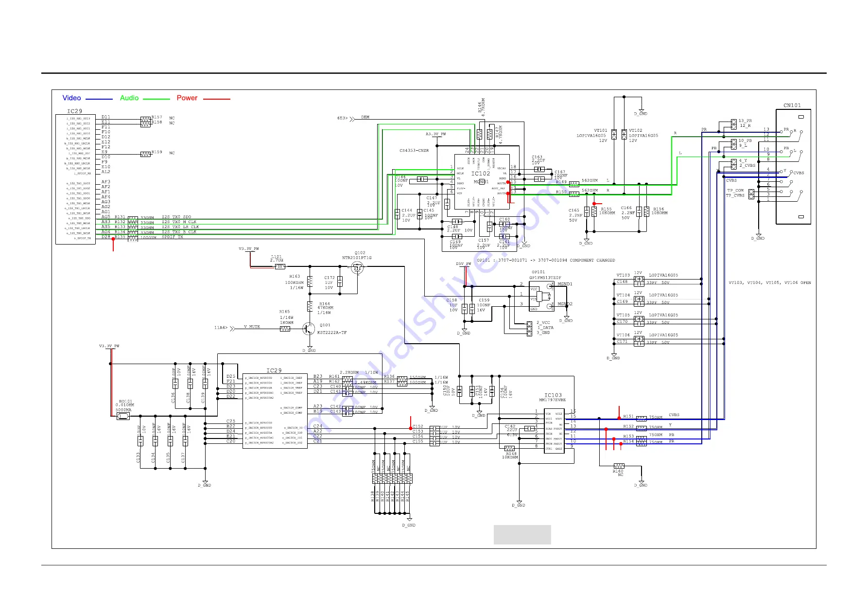Click the R165 resistor label
Screen dimensions: 868x614
pos(285,312)
